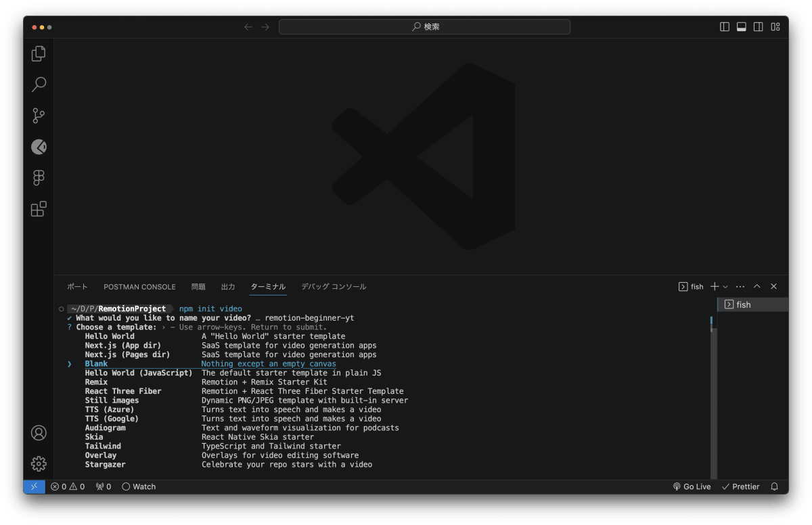Go back with the left arrow
This screenshot has height=525, width=812.
[248, 27]
